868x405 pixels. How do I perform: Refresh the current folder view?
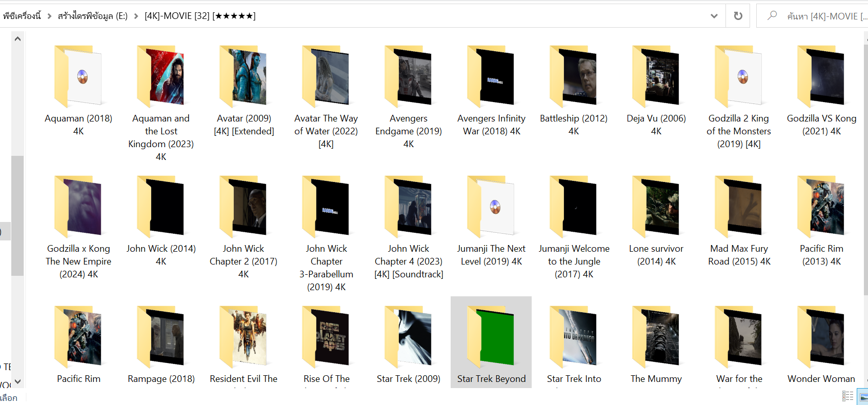tap(738, 16)
